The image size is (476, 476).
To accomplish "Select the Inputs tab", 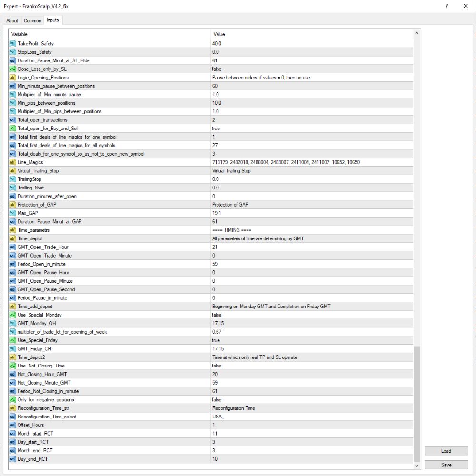I will [x=53, y=20].
